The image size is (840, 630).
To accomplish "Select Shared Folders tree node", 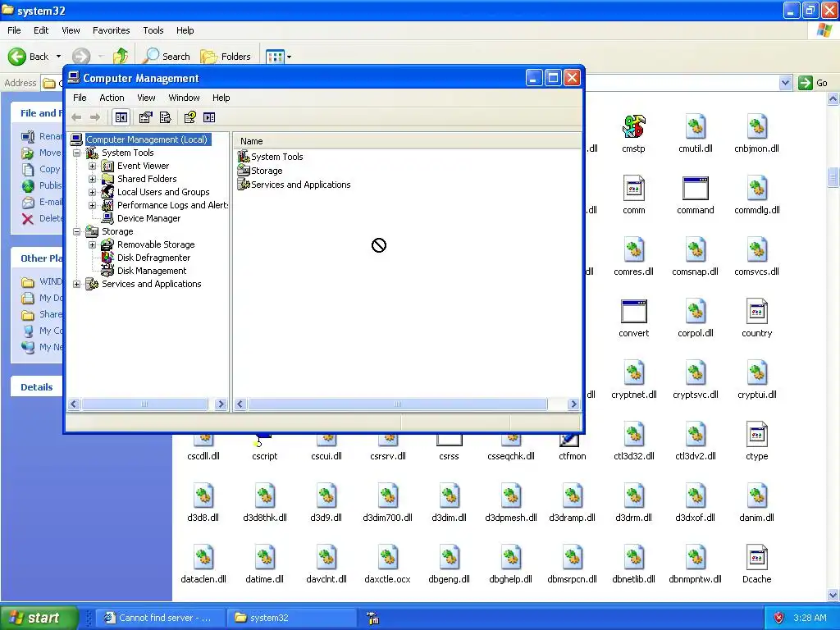I will (147, 179).
